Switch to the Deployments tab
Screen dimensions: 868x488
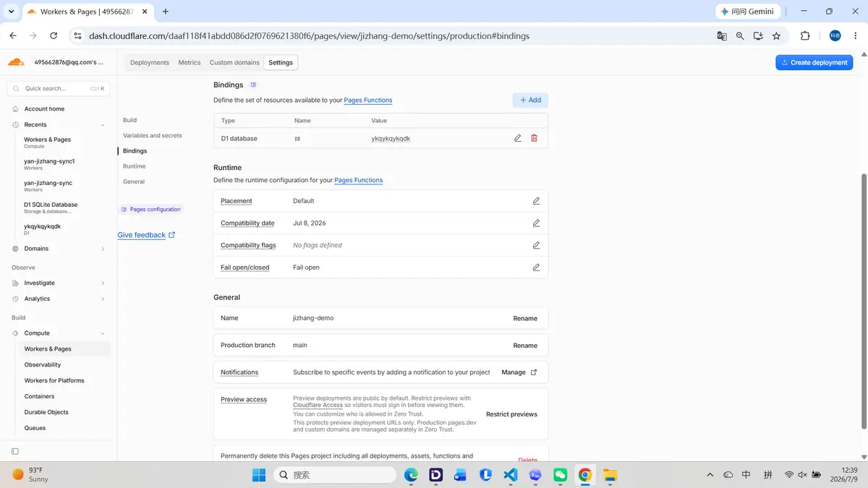click(x=150, y=63)
